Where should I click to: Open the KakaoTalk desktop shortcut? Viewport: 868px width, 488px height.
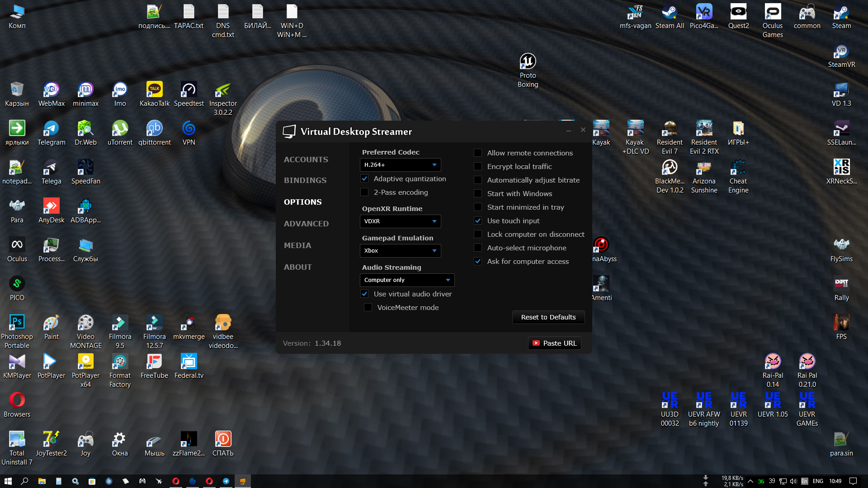coord(155,94)
